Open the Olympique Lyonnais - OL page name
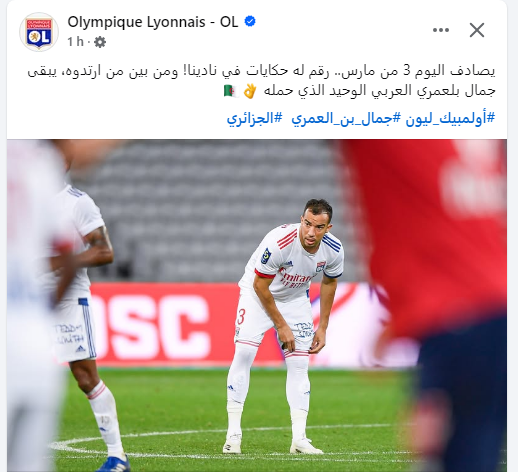This screenshot has width=518, height=472. tap(153, 22)
